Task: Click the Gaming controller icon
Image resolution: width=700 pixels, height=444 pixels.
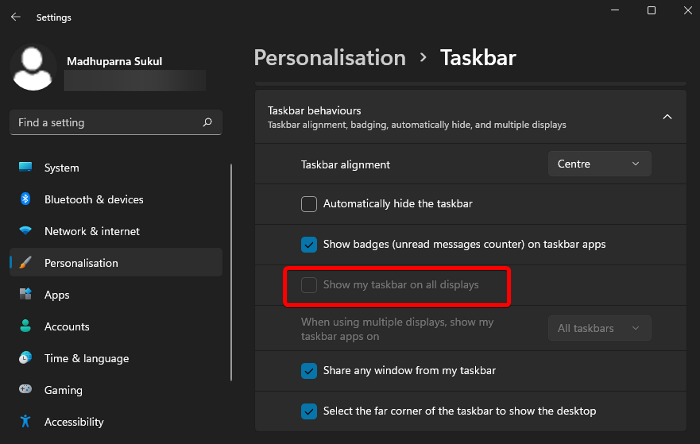Action: pyautogui.click(x=25, y=390)
